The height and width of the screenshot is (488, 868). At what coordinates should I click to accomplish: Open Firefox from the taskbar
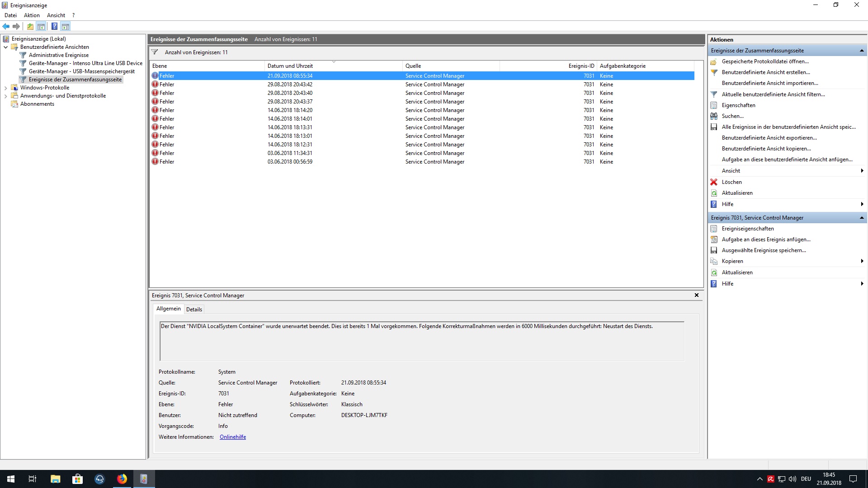pos(122,479)
